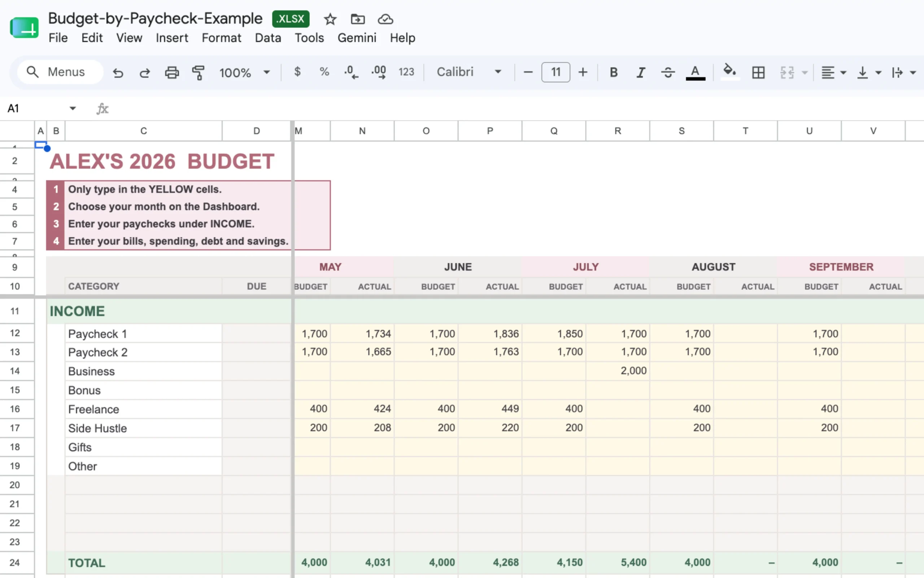This screenshot has width=924, height=578.
Task: Decrease decimal places
Action: (x=351, y=72)
